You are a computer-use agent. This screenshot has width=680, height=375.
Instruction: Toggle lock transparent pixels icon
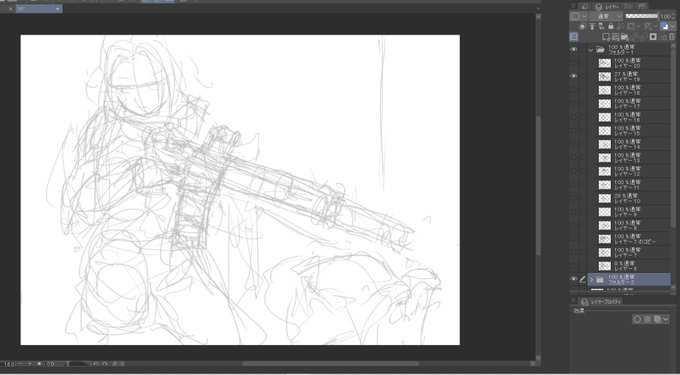[x=620, y=26]
